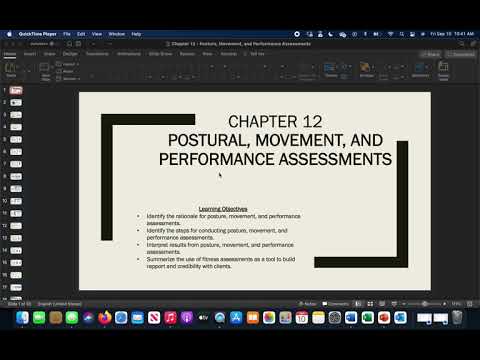Click the search icon in PowerPoint title bar

pos(462,44)
